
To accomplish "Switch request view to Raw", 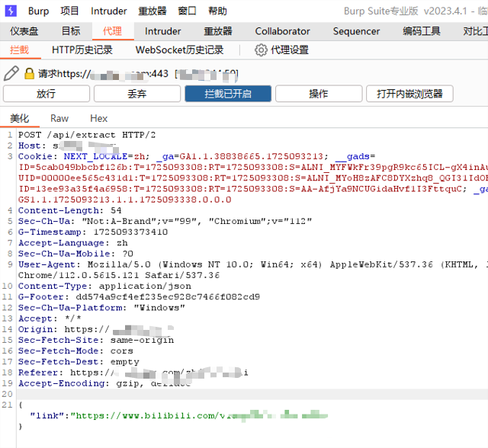I will 59,118.
